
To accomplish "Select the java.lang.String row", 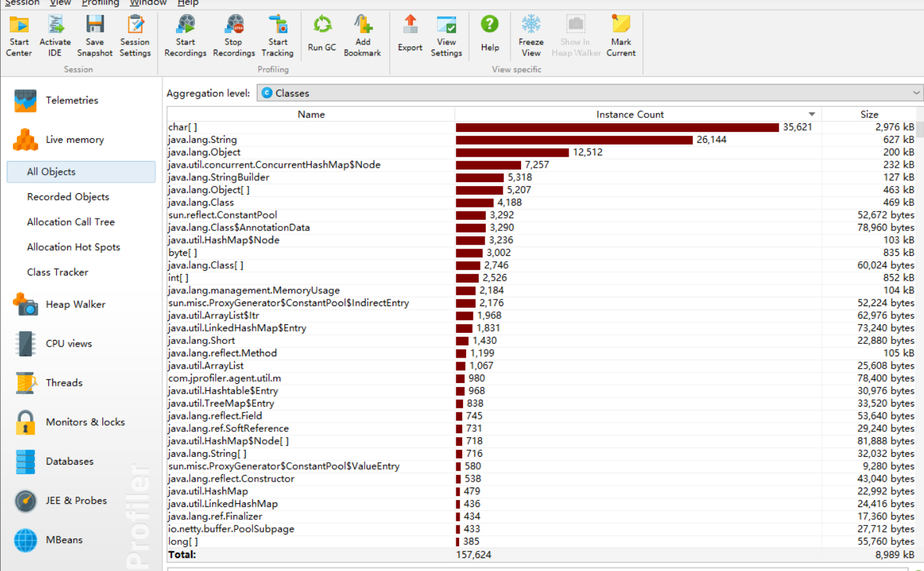I will (542, 140).
